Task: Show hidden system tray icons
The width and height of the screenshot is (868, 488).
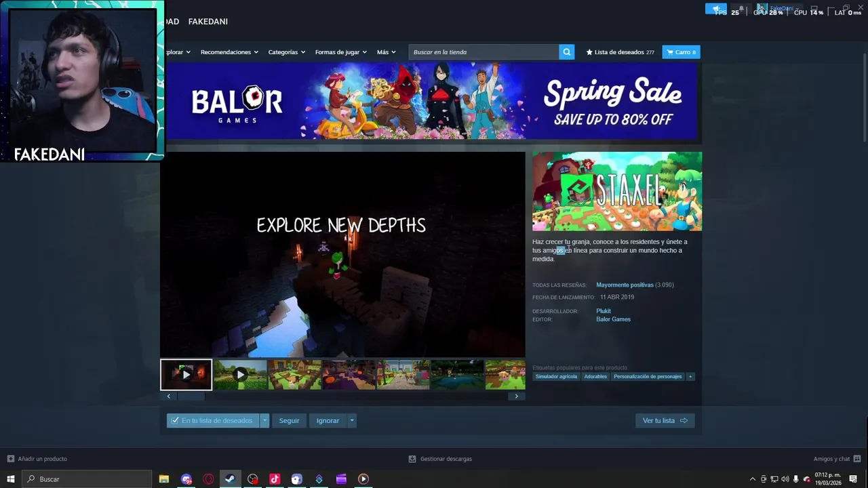Action: [x=752, y=479]
